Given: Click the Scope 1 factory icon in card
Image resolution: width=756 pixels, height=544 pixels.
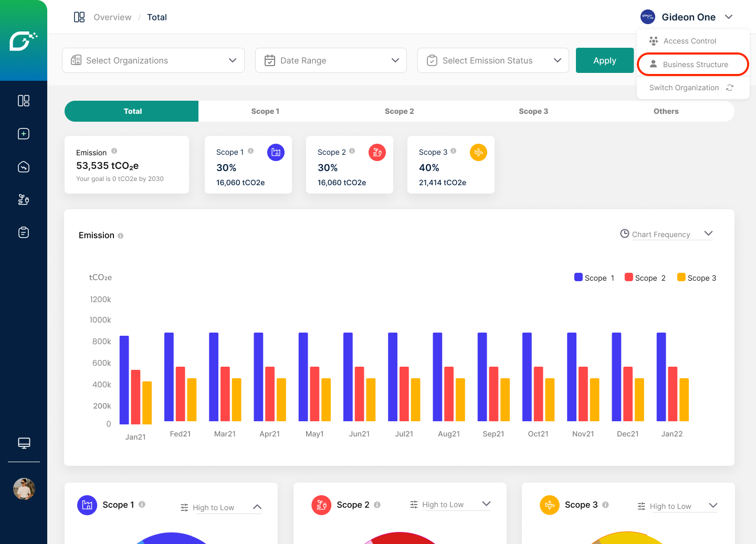Looking at the screenshot, I should point(276,153).
